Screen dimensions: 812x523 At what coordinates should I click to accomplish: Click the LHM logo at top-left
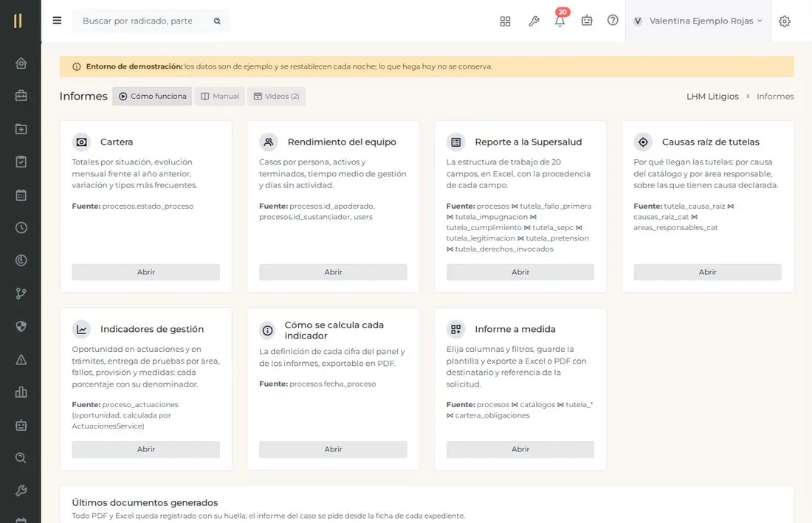tap(18, 21)
